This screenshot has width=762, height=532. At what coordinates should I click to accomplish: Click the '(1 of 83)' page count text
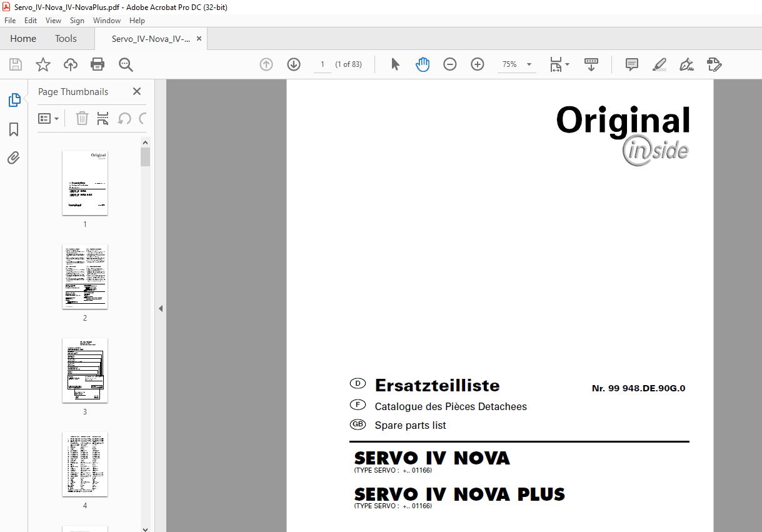click(x=348, y=64)
